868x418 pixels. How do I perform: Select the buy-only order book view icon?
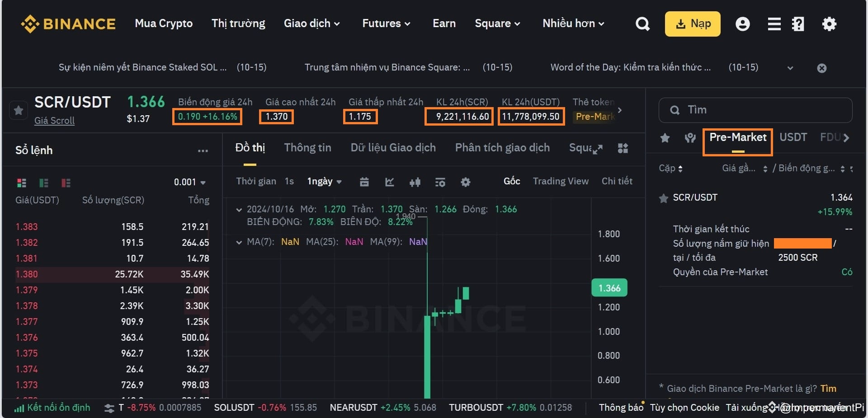[43, 183]
